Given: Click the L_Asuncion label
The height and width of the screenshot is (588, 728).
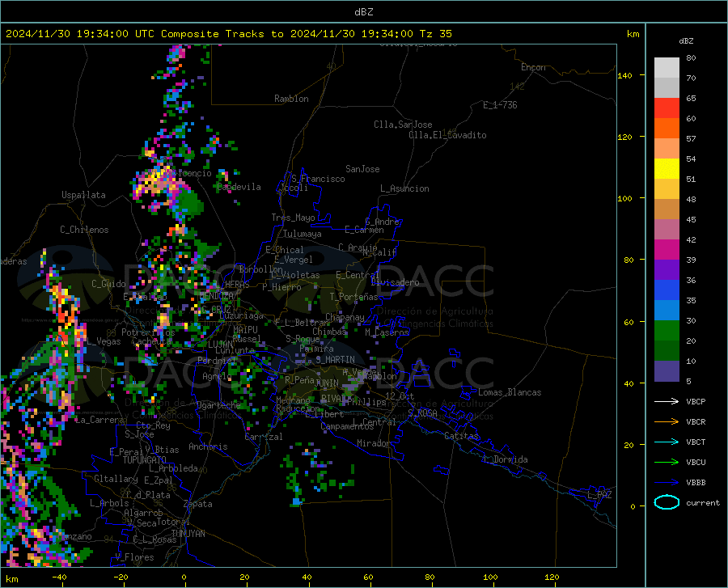Looking at the screenshot, I should (x=404, y=188).
